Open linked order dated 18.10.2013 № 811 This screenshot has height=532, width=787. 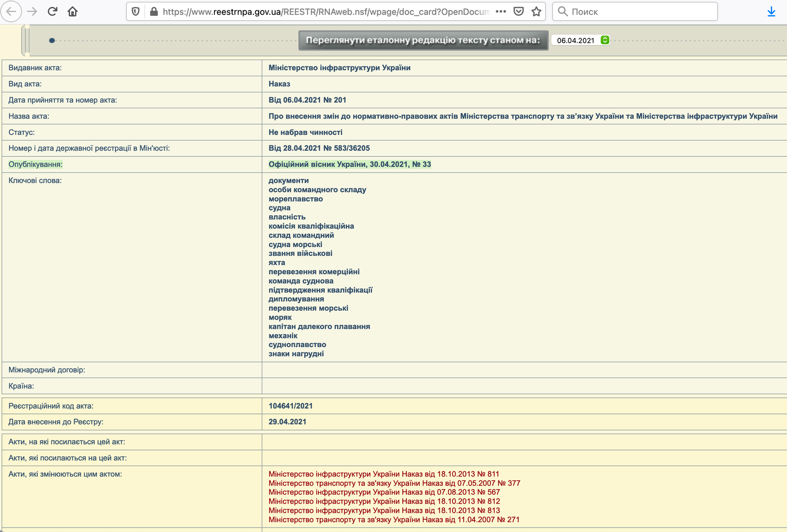point(384,474)
